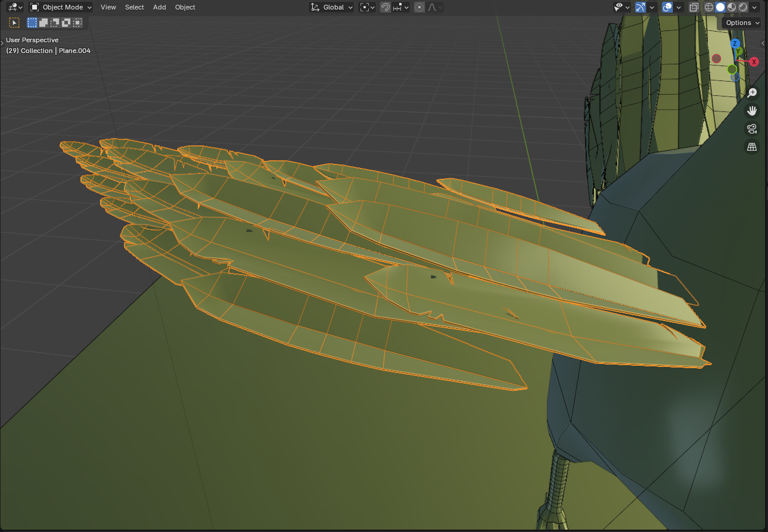This screenshot has height=532, width=768.
Task: Open the shading options dropdown arrow
Action: point(755,7)
